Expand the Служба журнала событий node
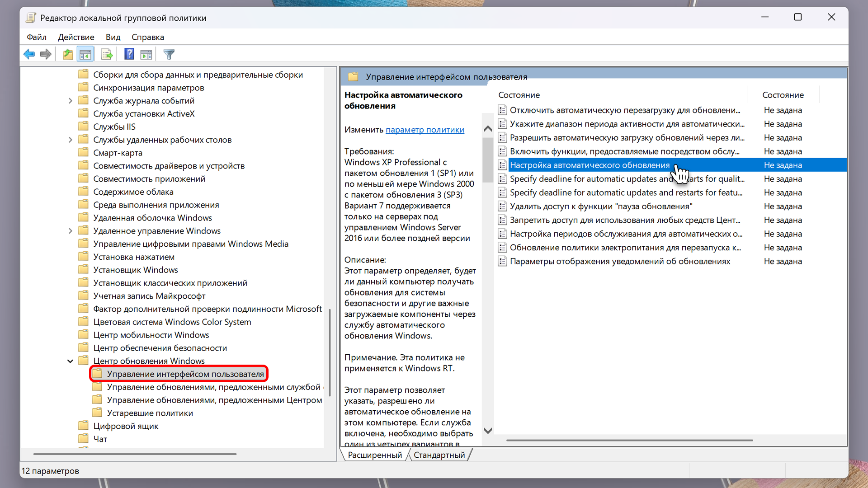The width and height of the screenshot is (868, 488). 70,101
